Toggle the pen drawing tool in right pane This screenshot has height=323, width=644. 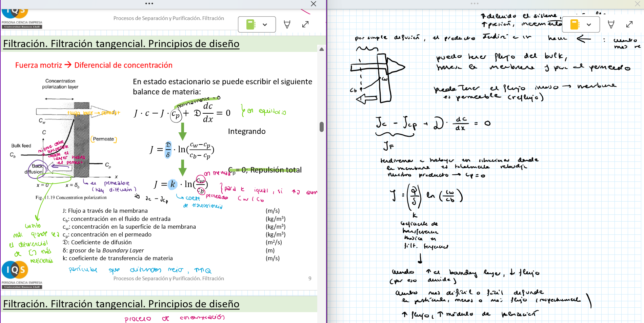(611, 24)
